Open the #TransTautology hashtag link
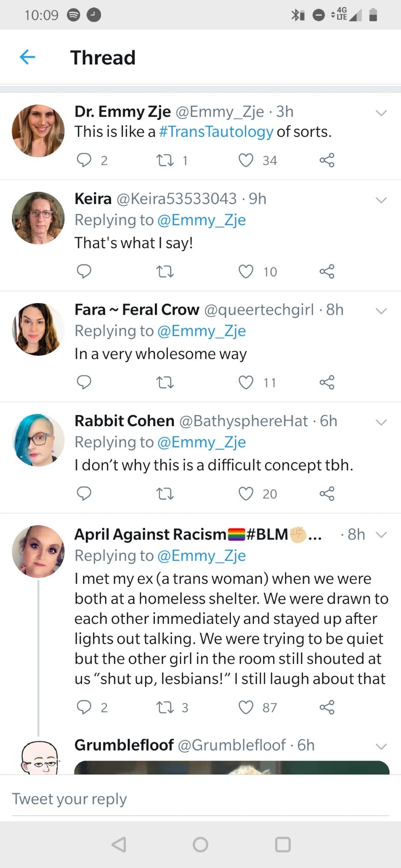The height and width of the screenshot is (868, 401). pos(216,132)
